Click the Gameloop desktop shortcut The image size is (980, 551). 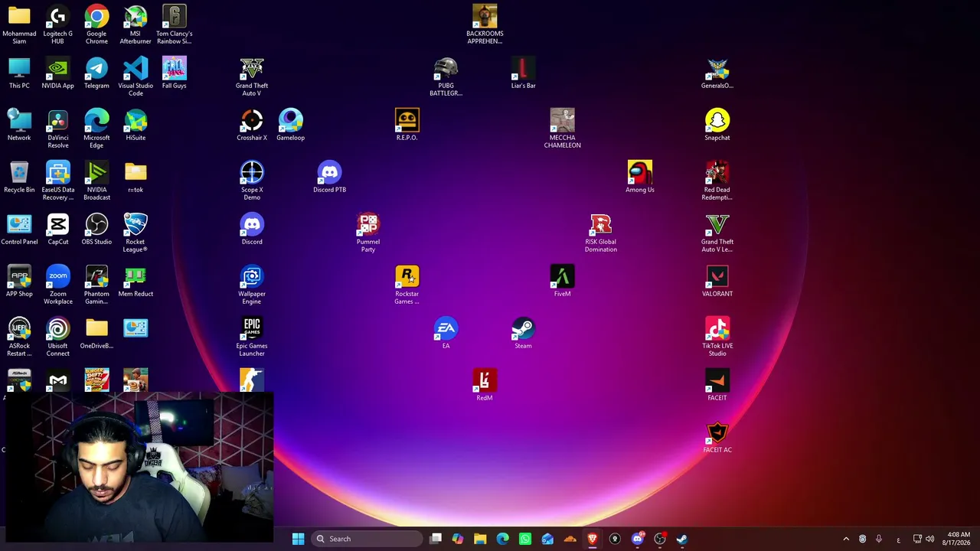coord(290,125)
